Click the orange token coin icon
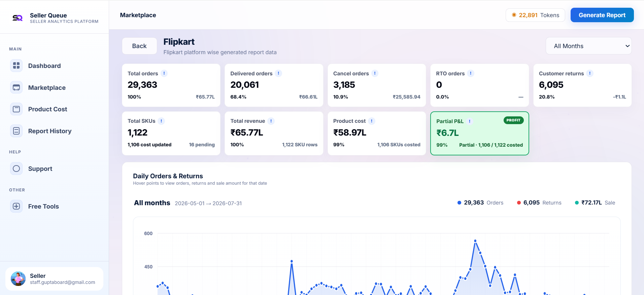 pyautogui.click(x=514, y=15)
